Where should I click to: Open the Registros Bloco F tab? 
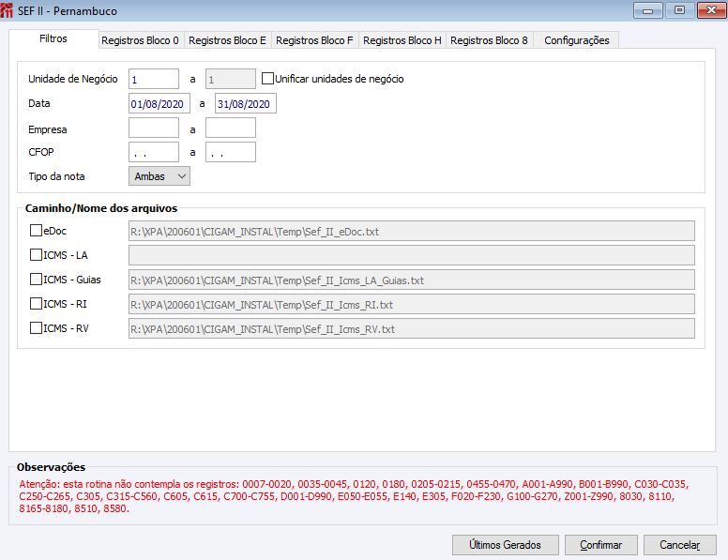[x=314, y=40]
